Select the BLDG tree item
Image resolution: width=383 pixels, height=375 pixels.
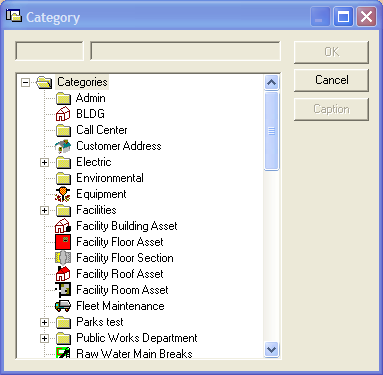click(90, 114)
